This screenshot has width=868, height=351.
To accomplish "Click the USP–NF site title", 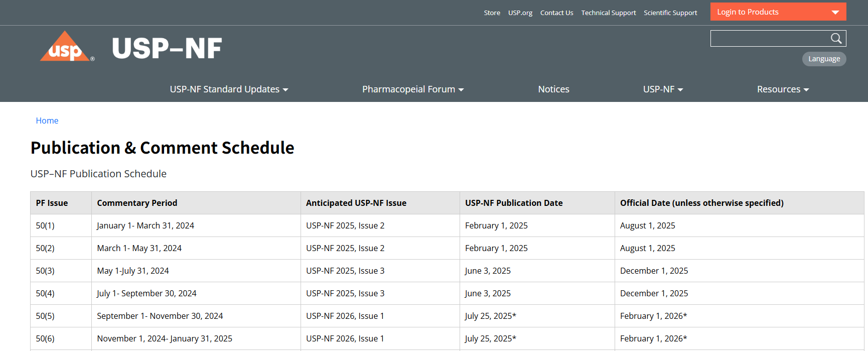I will point(167,48).
